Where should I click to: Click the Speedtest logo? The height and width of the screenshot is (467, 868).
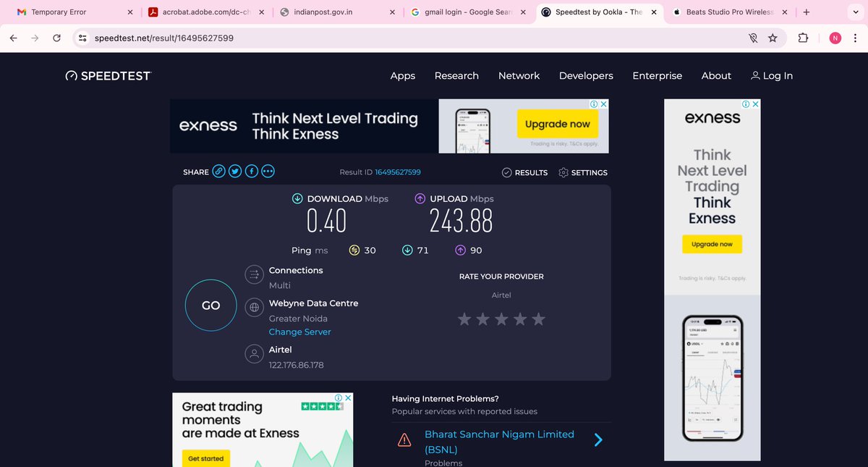click(108, 75)
